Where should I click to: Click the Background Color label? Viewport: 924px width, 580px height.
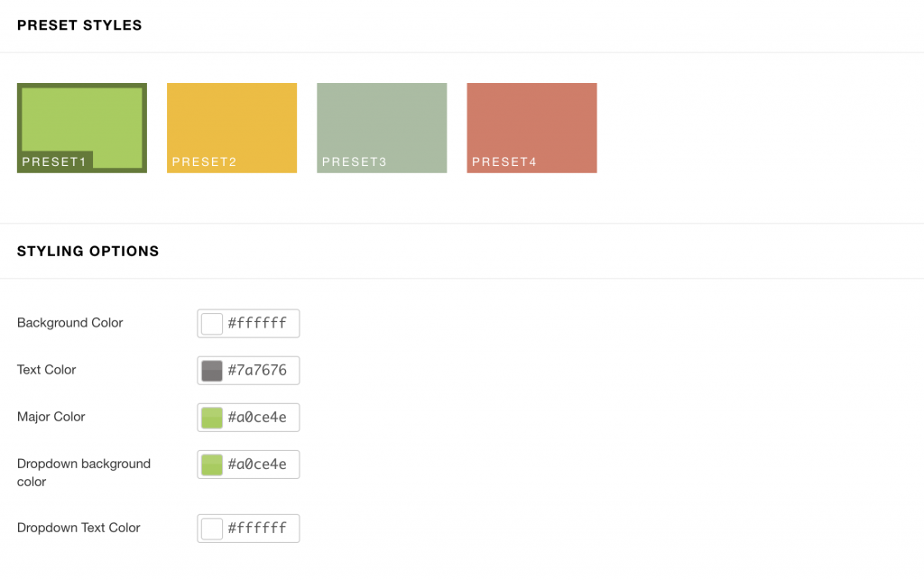coord(69,322)
